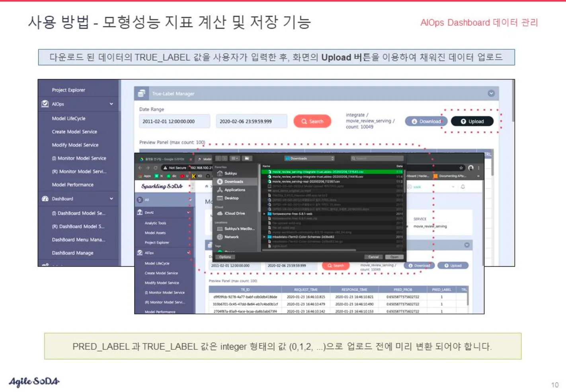Click the red Search button

tap(312, 121)
